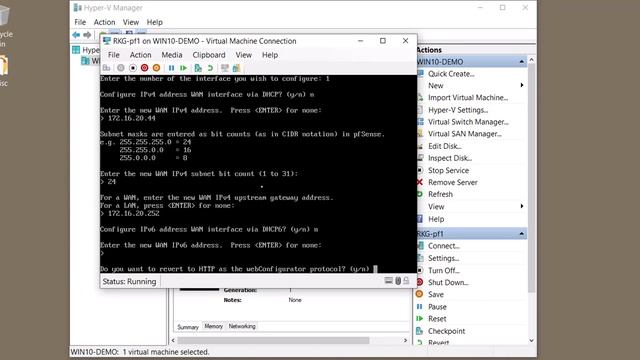Open Settings... under RKG-pf1 actions

(x=443, y=258)
